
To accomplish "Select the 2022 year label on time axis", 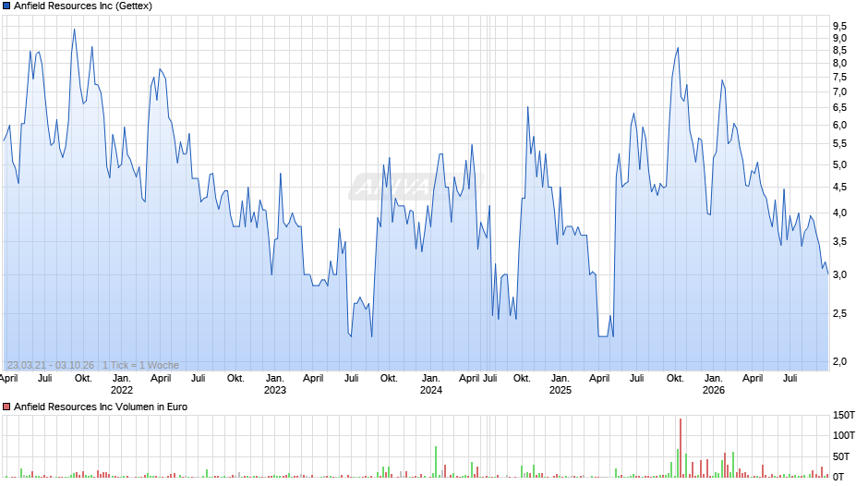I will (x=122, y=390).
